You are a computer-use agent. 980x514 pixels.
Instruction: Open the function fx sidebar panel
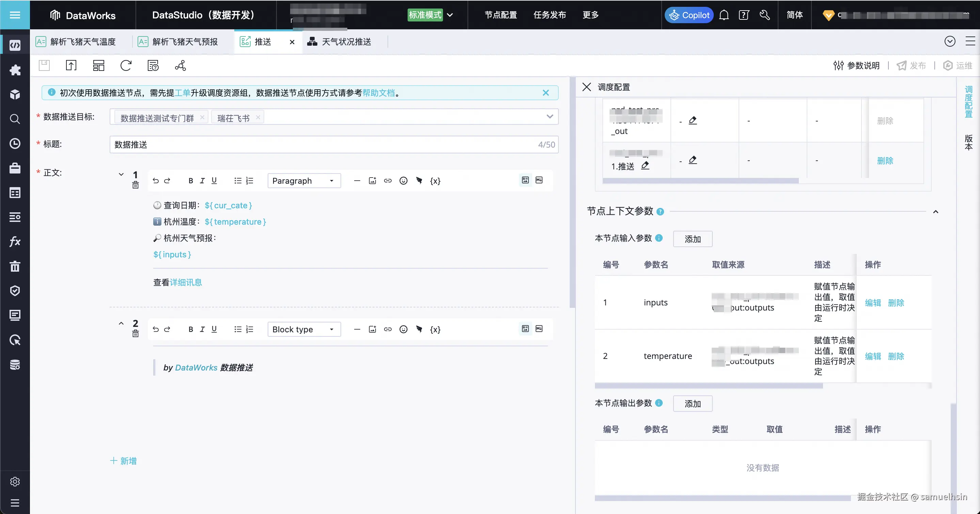[x=15, y=241]
